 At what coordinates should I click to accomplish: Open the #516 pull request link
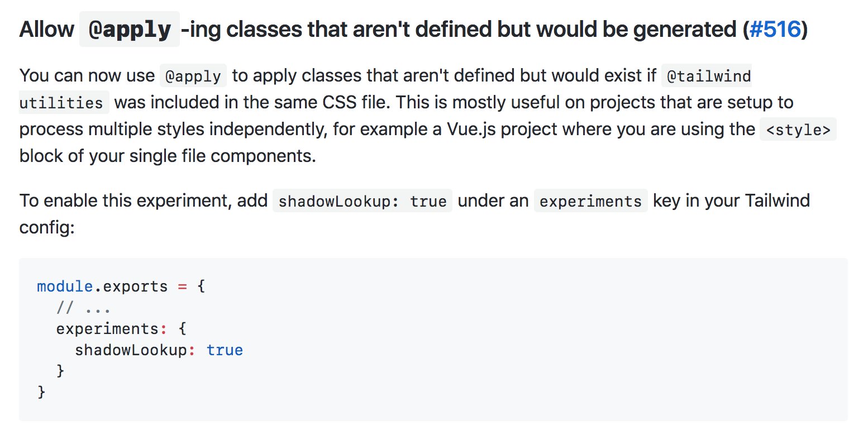[x=775, y=29]
